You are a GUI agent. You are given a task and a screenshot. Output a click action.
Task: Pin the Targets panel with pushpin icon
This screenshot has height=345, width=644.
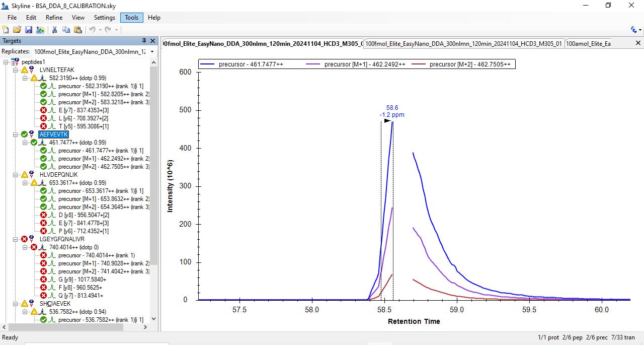pyautogui.click(x=144, y=41)
